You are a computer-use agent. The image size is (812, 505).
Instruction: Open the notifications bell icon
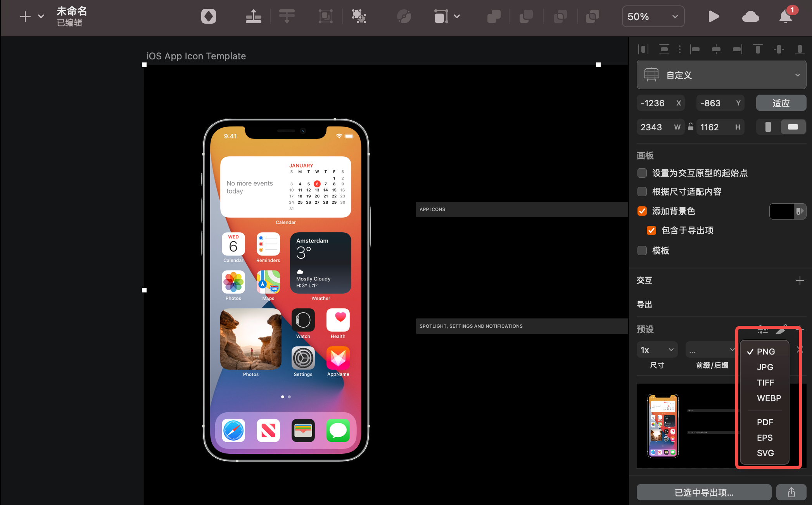786,16
